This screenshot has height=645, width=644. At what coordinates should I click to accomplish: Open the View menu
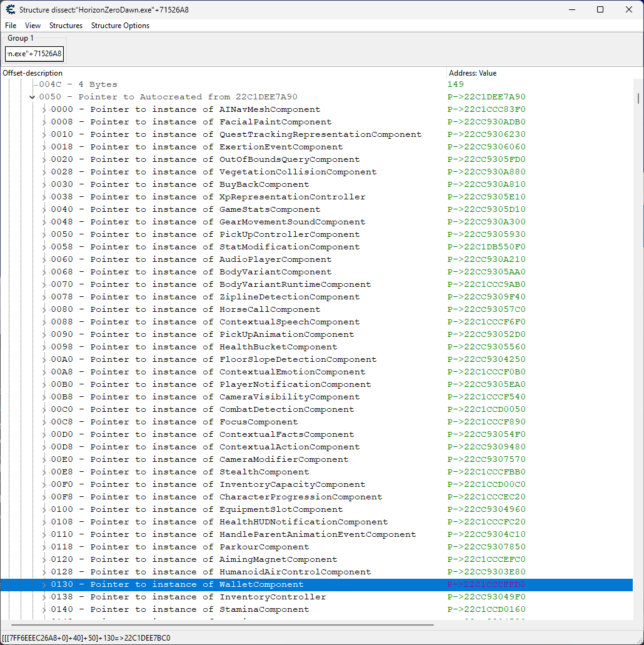coord(33,26)
